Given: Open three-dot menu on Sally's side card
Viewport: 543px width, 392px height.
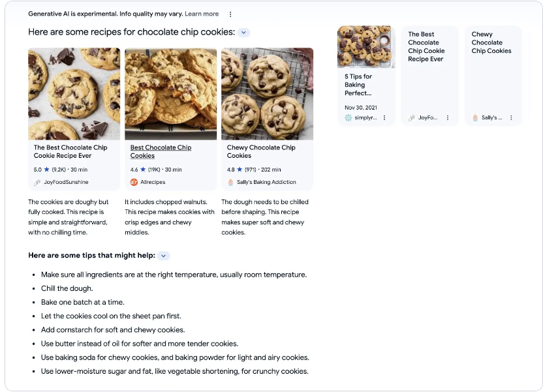Looking at the screenshot, I should 511,118.
